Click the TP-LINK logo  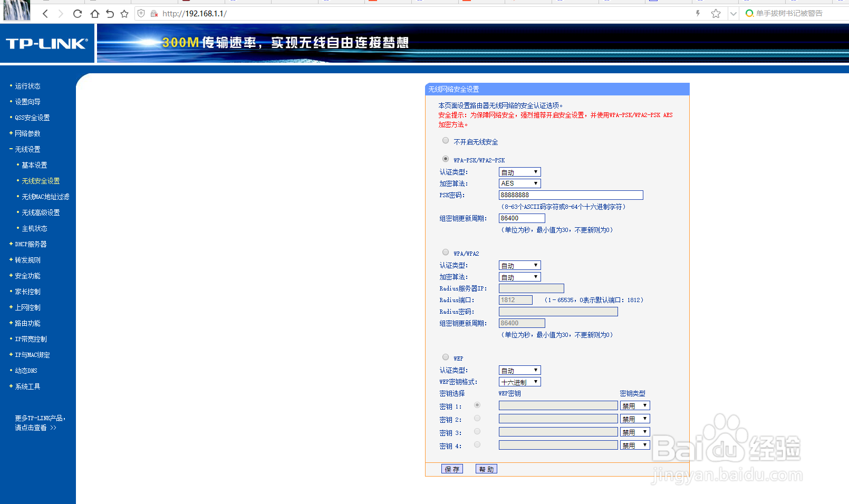[47, 44]
